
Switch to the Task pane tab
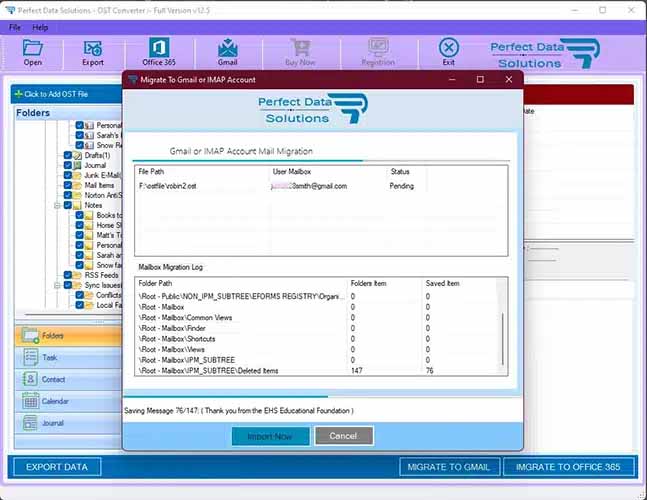68,357
